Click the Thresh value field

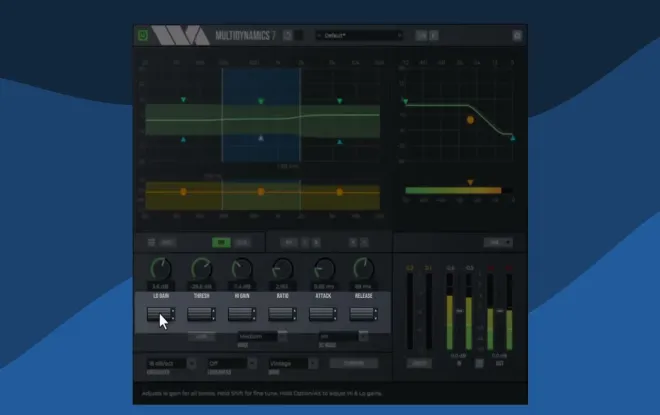point(202,287)
